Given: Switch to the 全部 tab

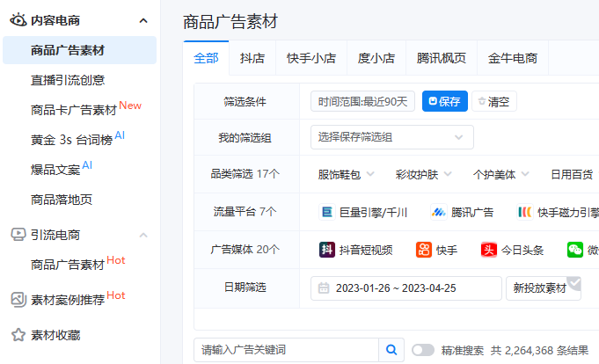Looking at the screenshot, I should click(x=206, y=58).
